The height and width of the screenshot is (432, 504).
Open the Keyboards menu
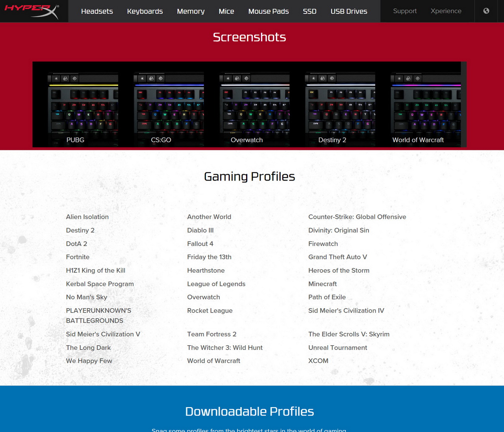[x=145, y=11]
